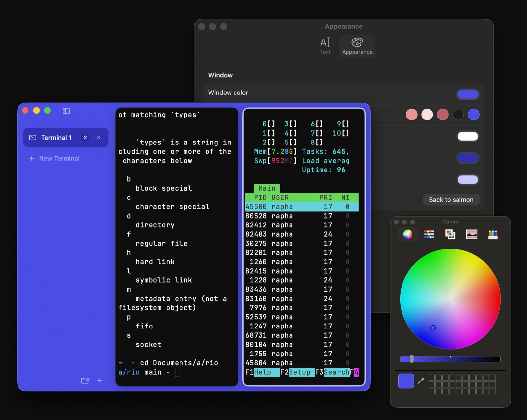Click the plus icon beside New Terminal
Image resolution: width=527 pixels, height=420 pixels.
point(32,158)
